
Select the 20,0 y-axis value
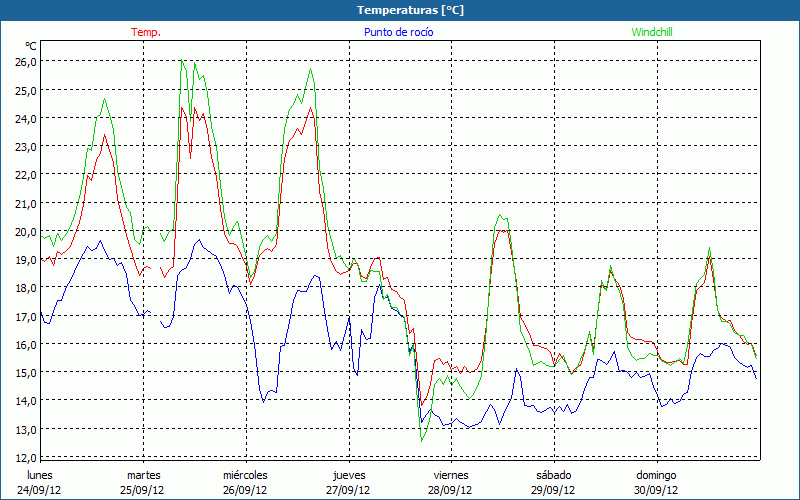pyautogui.click(x=26, y=231)
